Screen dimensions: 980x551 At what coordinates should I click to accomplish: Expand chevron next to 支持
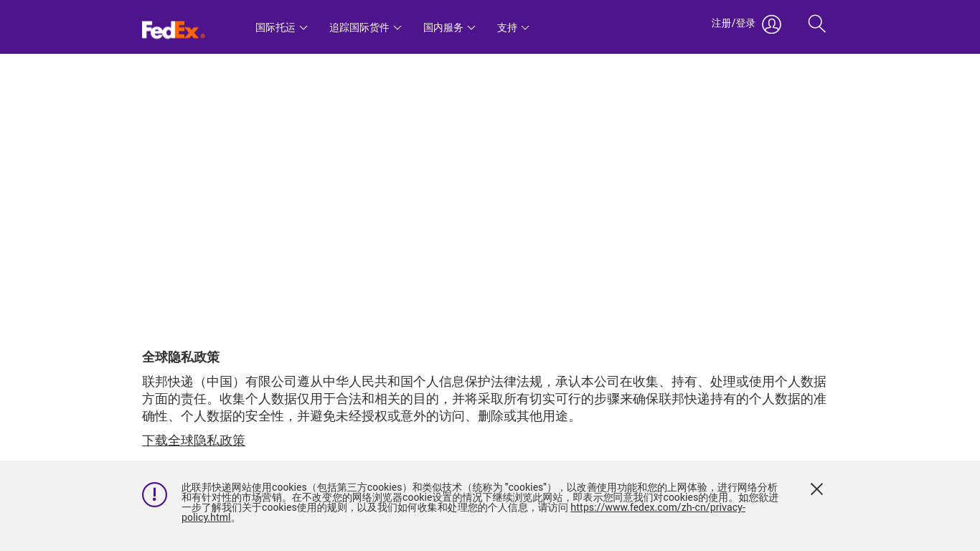coord(525,28)
